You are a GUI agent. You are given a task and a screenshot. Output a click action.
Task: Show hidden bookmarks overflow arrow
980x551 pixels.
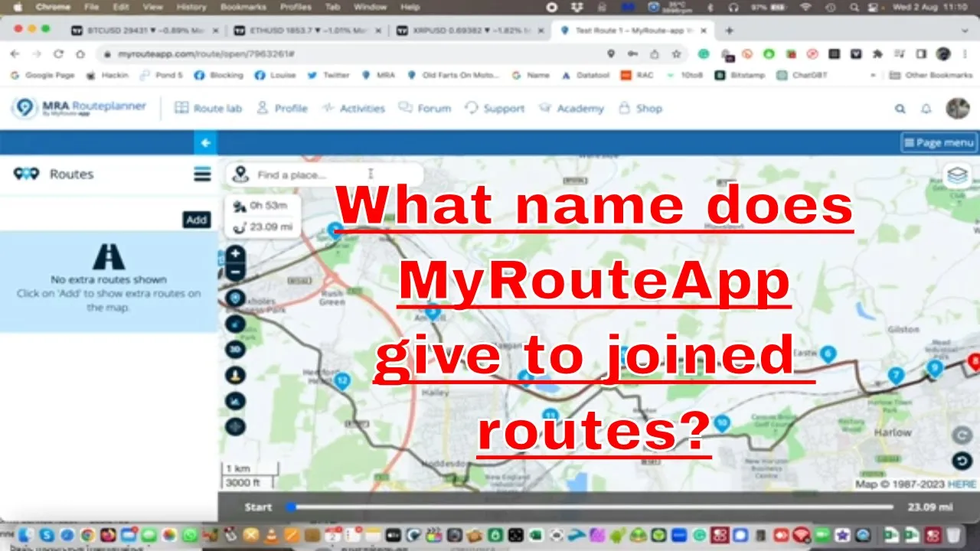pos(873,76)
